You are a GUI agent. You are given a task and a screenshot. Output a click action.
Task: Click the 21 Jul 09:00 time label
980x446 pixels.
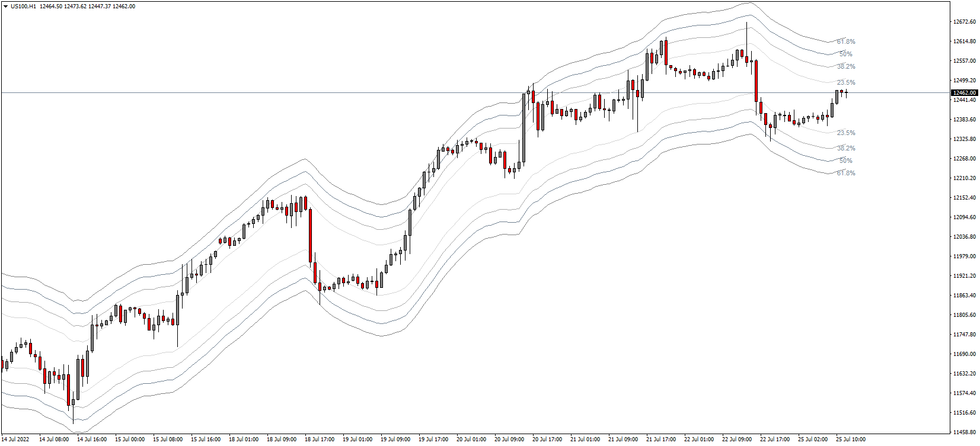(x=623, y=439)
